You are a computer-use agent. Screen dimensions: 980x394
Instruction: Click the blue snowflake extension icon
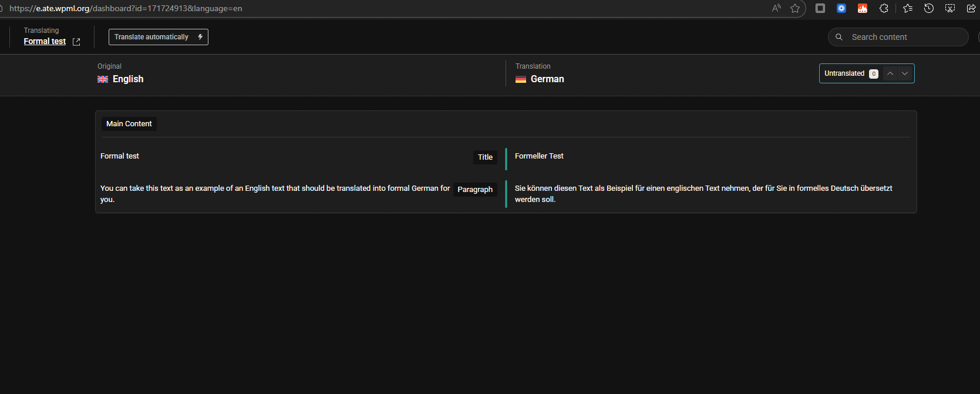841,8
